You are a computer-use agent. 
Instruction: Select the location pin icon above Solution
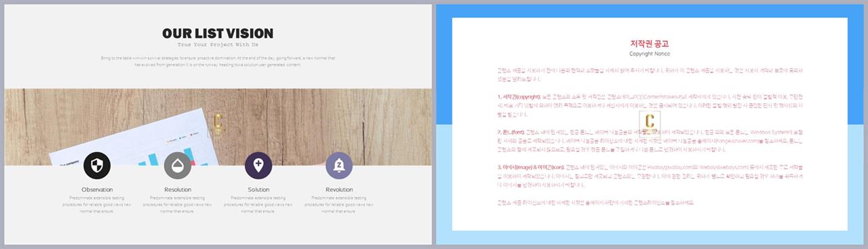pos(258,166)
